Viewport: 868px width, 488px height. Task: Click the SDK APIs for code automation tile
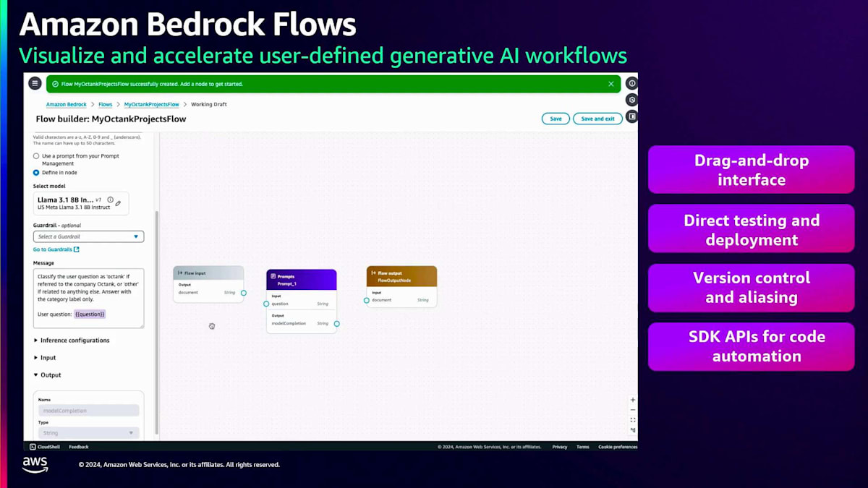pyautogui.click(x=752, y=346)
